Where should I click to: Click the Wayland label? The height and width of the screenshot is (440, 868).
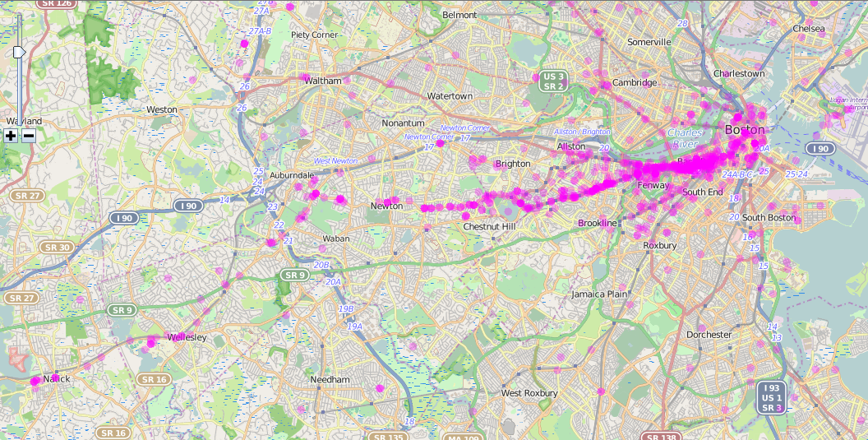pos(24,121)
